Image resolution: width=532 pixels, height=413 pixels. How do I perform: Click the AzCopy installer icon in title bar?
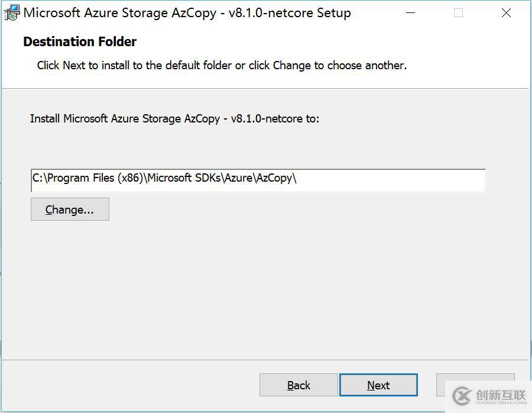[12, 13]
